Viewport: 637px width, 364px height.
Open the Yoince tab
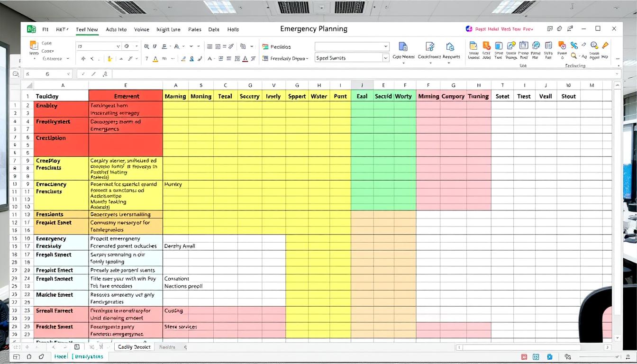(141, 29)
